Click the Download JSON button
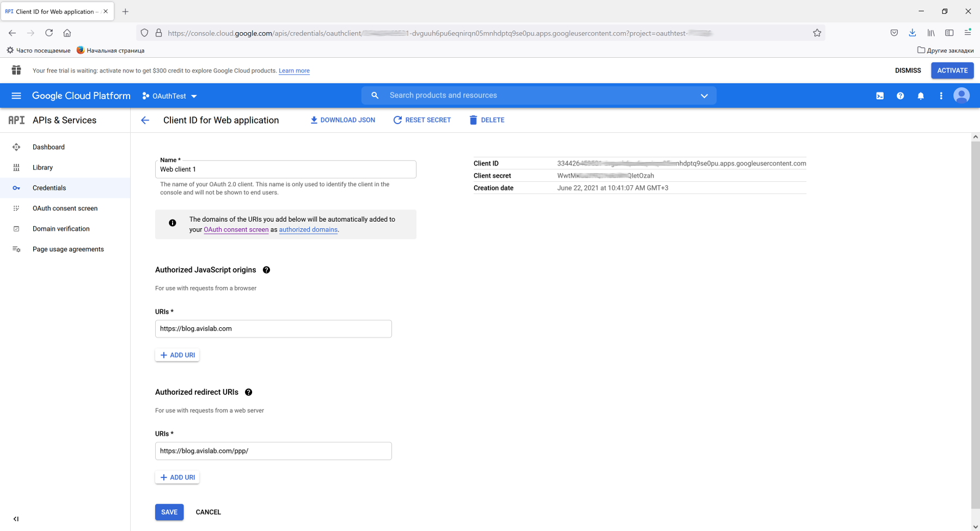 [x=342, y=120]
